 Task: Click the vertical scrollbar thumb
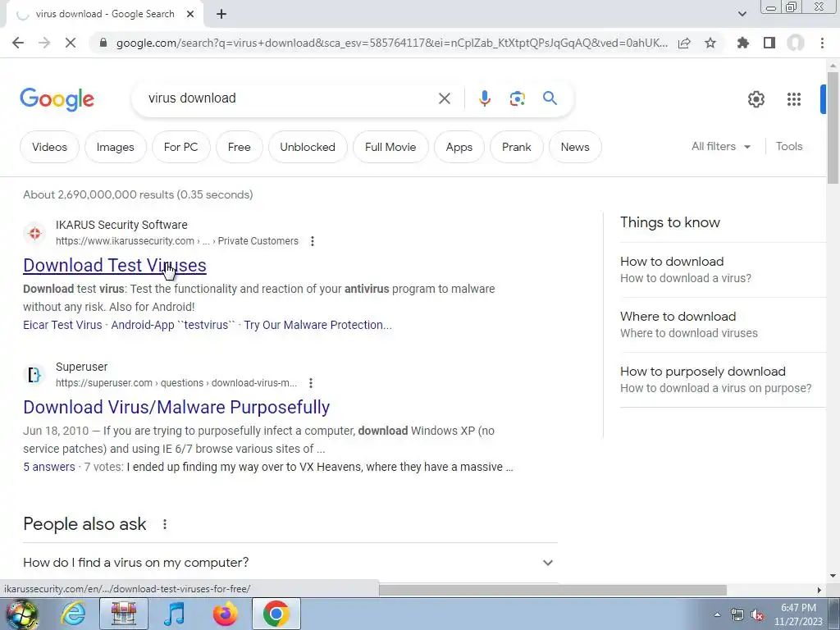point(833,128)
